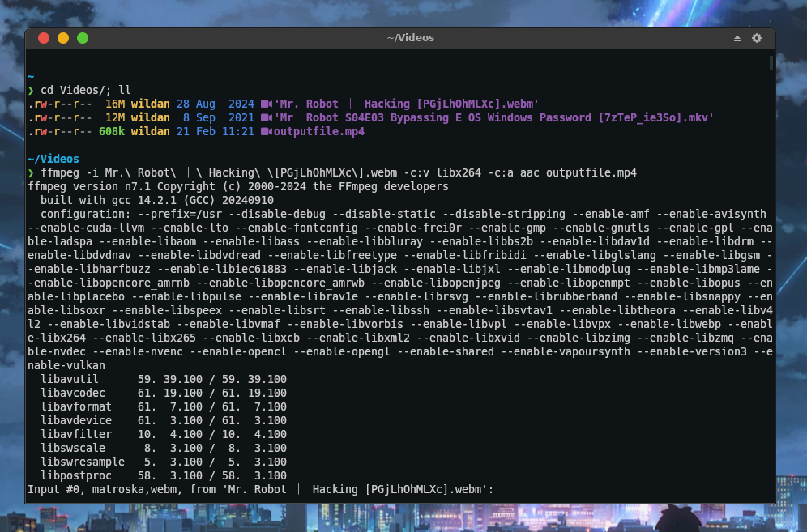Click the green circle to maximize the window

pos(82,37)
